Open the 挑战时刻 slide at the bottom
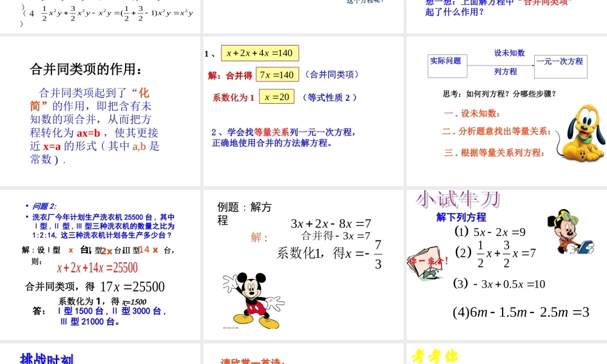Image resolution: width=607 pixels, height=364 pixels. tap(100, 354)
